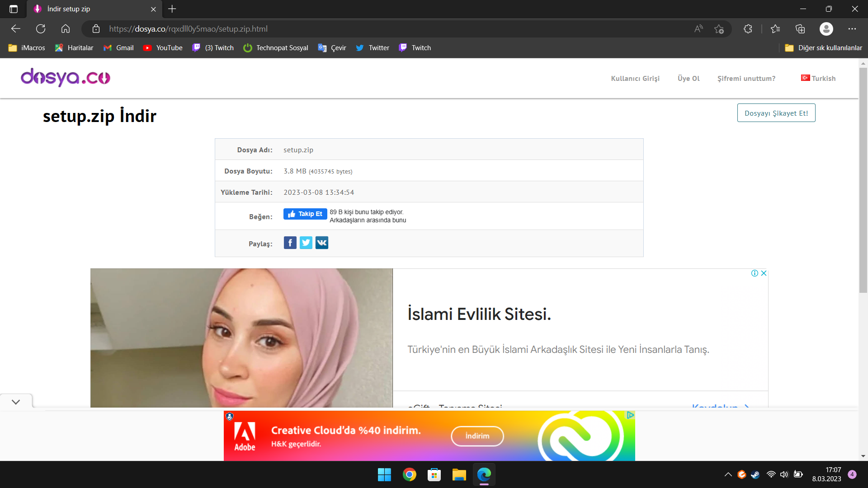Share file via VK icon
868x488 pixels.
[322, 243]
